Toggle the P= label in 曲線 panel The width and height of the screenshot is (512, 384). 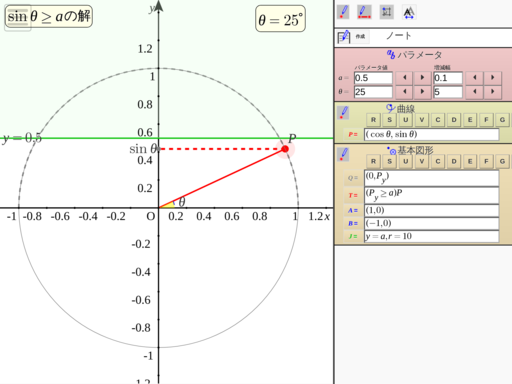pyautogui.click(x=353, y=135)
